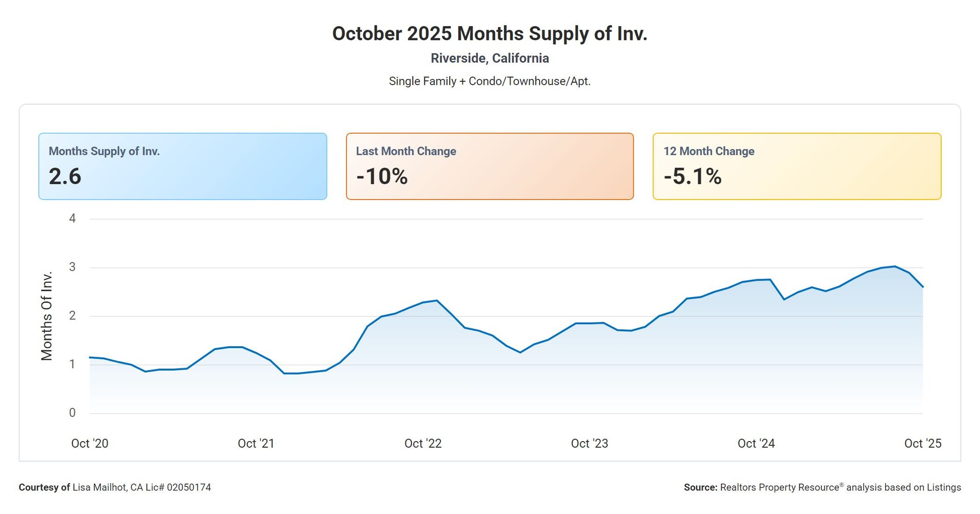Select the orange Last Month Change card

click(x=489, y=166)
